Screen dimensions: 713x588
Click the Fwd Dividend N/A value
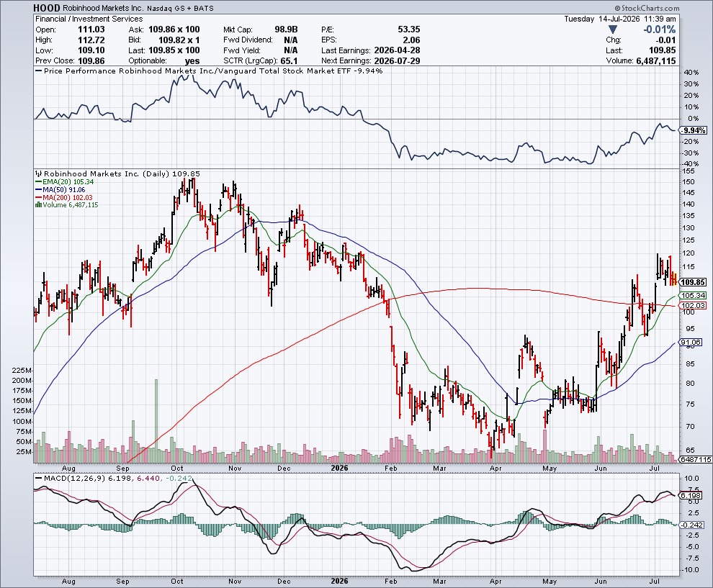[290, 40]
